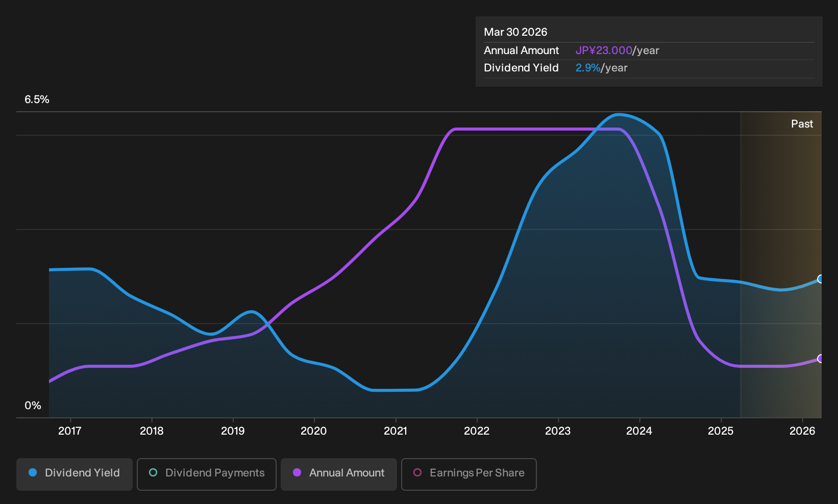Click the 6.5% y-axis label
Screen dimensions: 838x504
[x=37, y=99]
